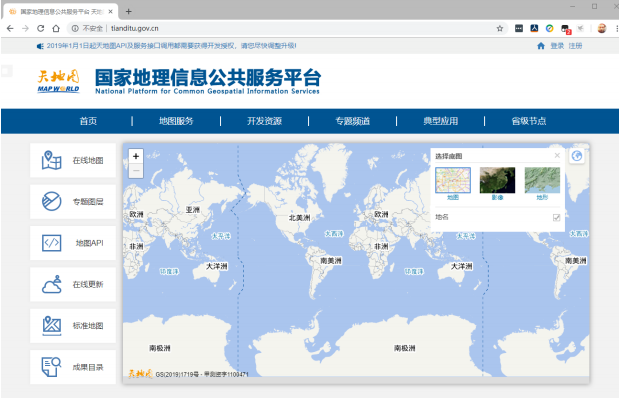Read the 2019年1月1日 API announcement link
Image resolution: width=620 pixels, height=398 pixels.
click(x=172, y=46)
